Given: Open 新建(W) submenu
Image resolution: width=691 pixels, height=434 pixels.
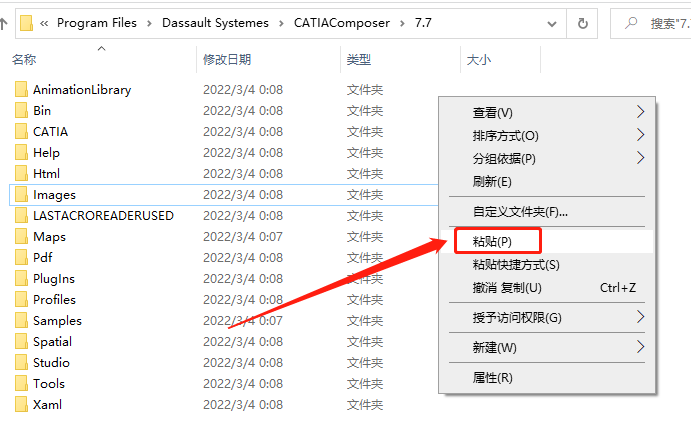Looking at the screenshot, I should point(546,347).
